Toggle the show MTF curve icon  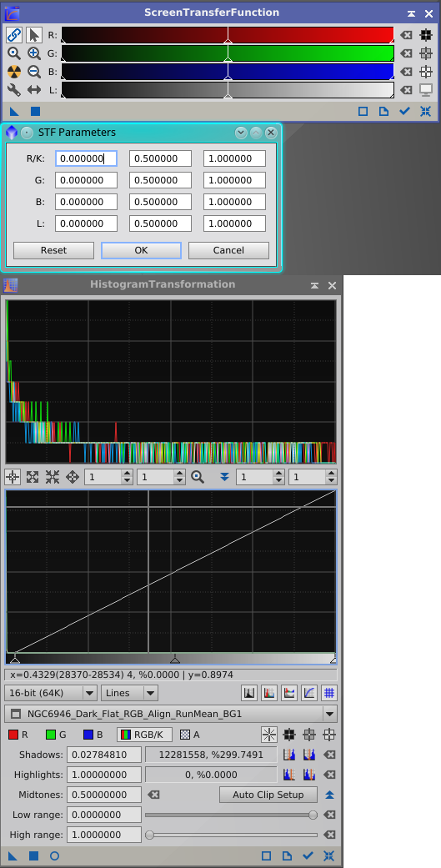309,693
